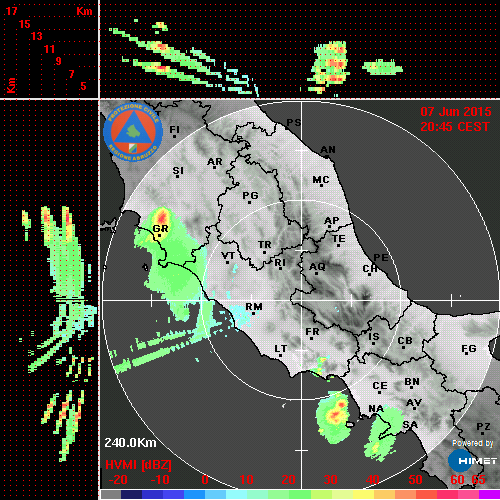Click the 17 km height axis label

(x=11, y=11)
